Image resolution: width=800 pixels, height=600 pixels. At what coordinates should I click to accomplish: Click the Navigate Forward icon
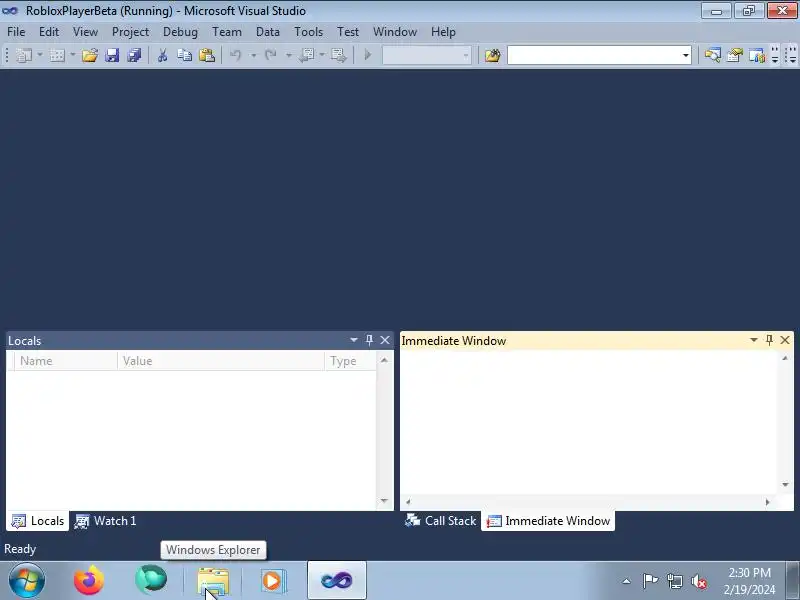[338, 55]
